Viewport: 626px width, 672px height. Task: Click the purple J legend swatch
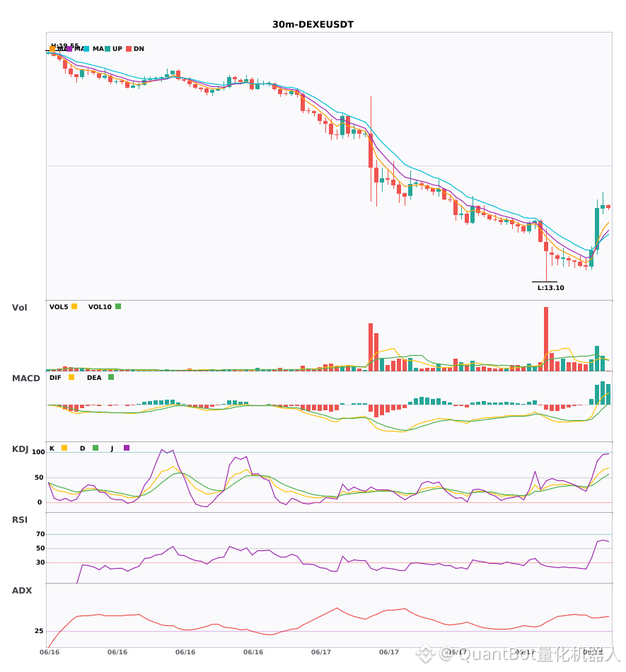coord(127,448)
